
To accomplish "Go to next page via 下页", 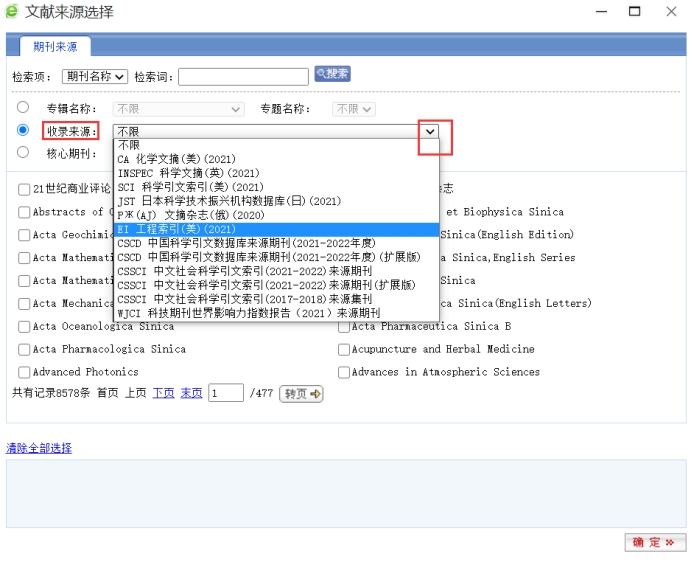I will [163, 394].
